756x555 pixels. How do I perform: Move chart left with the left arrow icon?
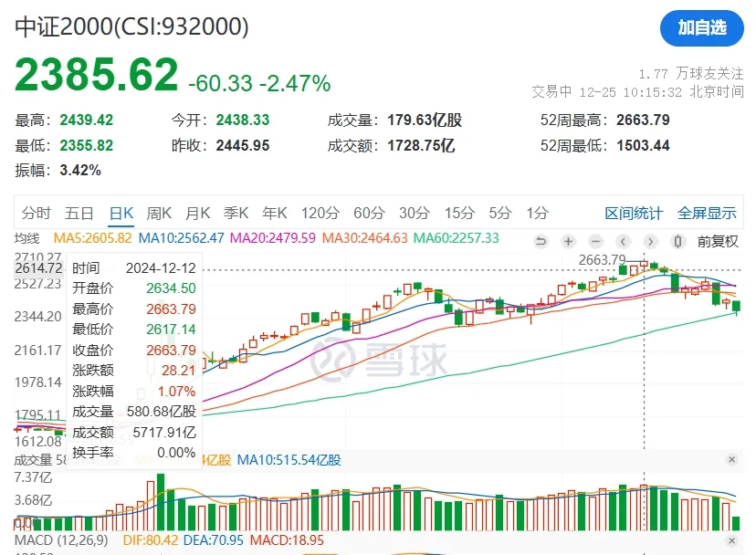pyautogui.click(x=623, y=241)
